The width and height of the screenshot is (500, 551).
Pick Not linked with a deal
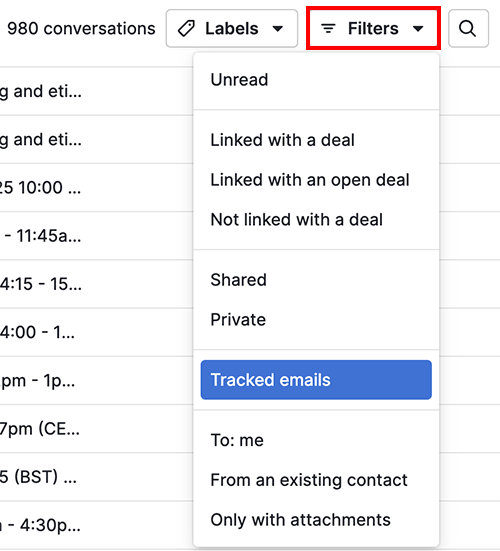coord(316,220)
